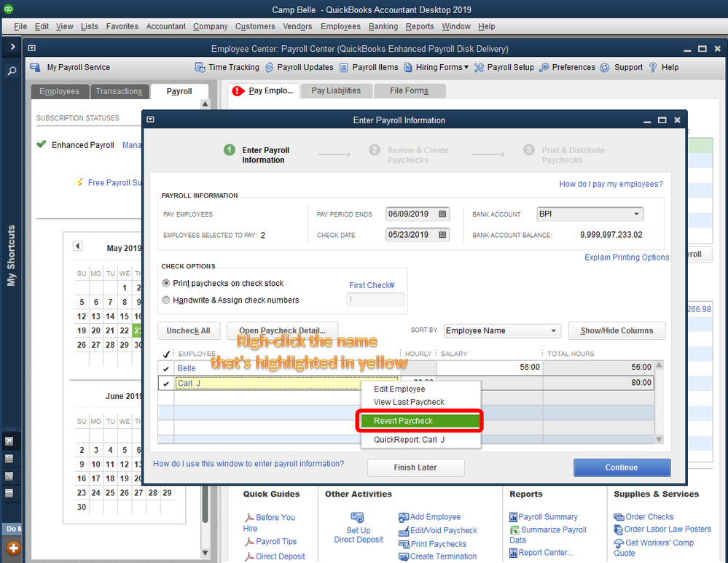Click the red alert icon on Pay Employees tab
728x563 pixels.
[x=238, y=91]
